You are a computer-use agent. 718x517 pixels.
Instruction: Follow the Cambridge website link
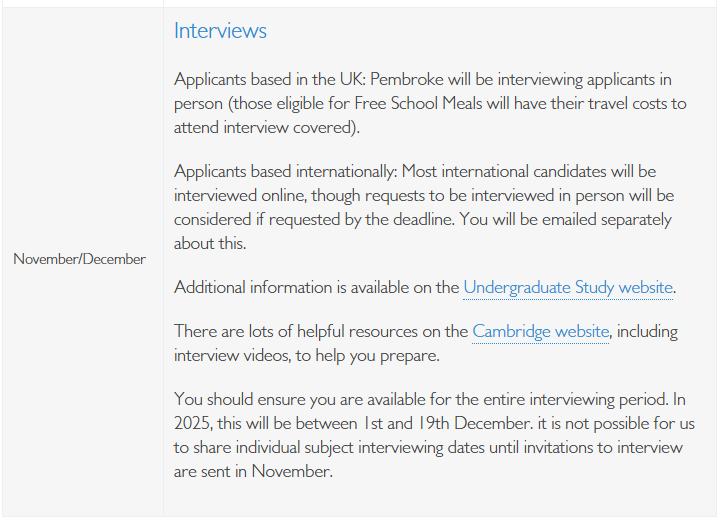[540, 331]
